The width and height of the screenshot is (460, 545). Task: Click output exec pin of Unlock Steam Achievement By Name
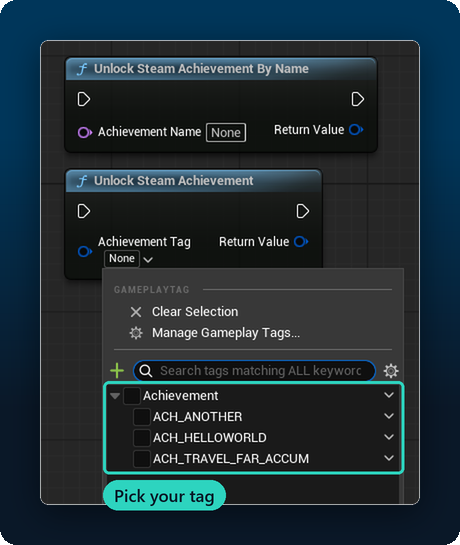[357, 99]
